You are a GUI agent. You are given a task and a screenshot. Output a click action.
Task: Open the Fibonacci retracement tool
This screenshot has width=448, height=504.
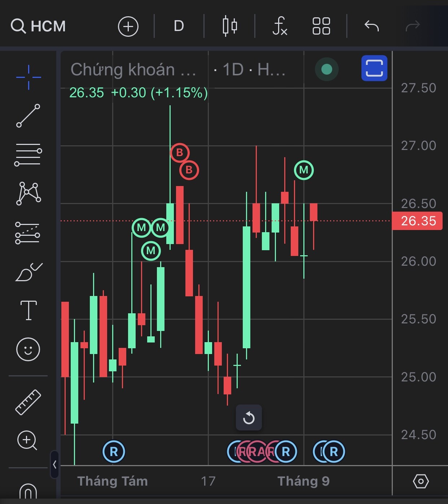[x=28, y=155]
